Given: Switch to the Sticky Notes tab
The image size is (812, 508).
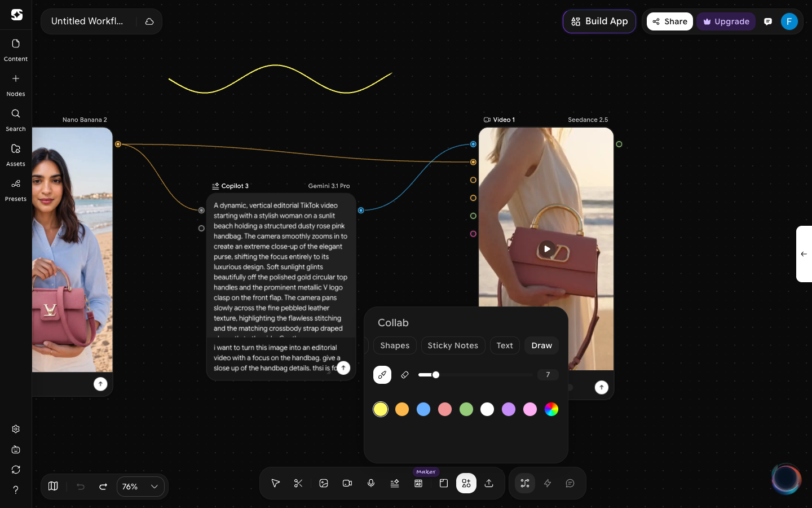Looking at the screenshot, I should point(453,345).
